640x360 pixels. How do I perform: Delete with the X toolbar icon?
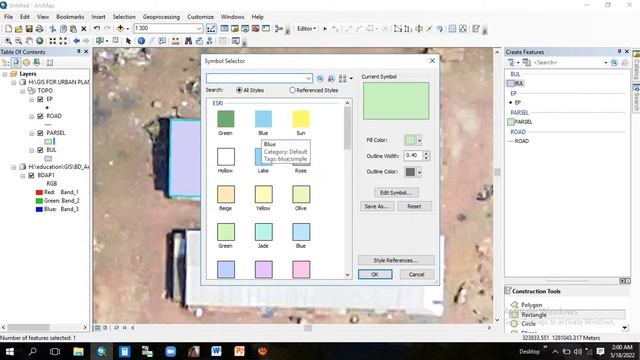[x=84, y=29]
